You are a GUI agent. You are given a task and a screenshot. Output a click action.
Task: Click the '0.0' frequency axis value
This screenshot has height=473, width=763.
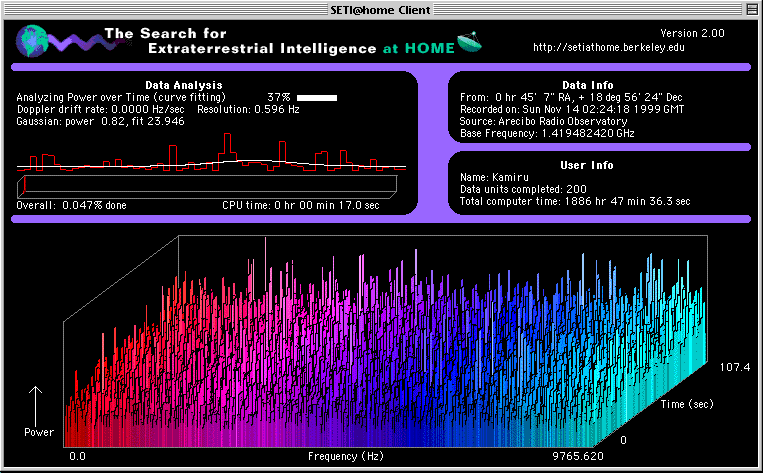(x=77, y=456)
